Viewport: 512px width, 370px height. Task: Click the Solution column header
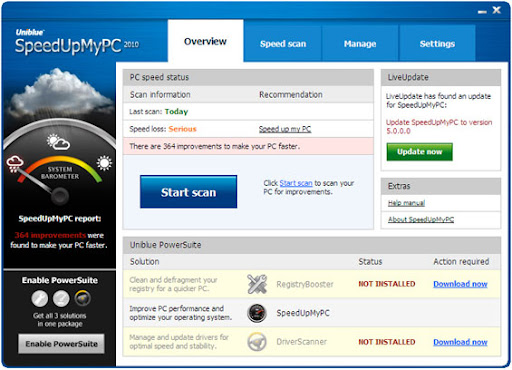tap(144, 262)
